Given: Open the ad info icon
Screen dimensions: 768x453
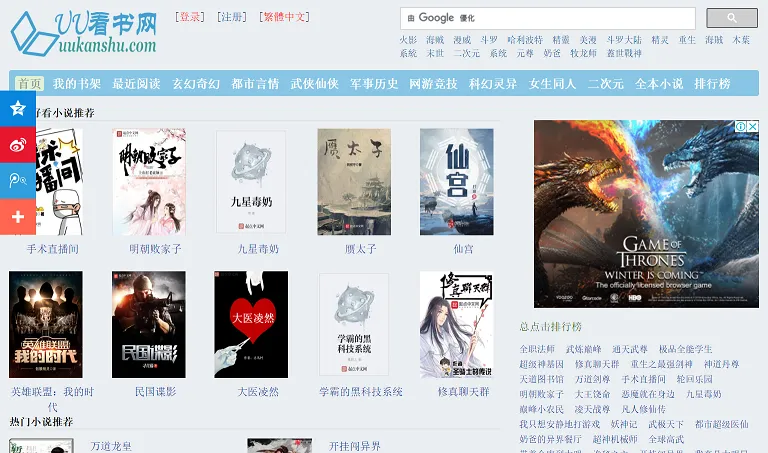Looking at the screenshot, I should coord(741,127).
